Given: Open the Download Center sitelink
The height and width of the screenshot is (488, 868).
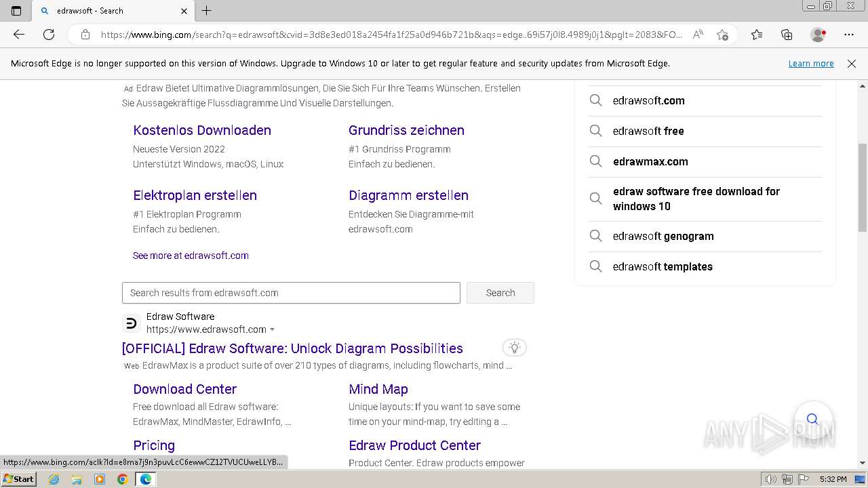Looking at the screenshot, I should pos(184,389).
